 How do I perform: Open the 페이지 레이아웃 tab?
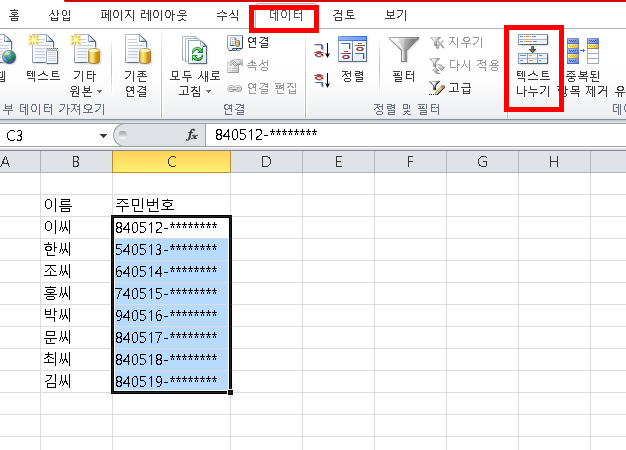point(144,15)
